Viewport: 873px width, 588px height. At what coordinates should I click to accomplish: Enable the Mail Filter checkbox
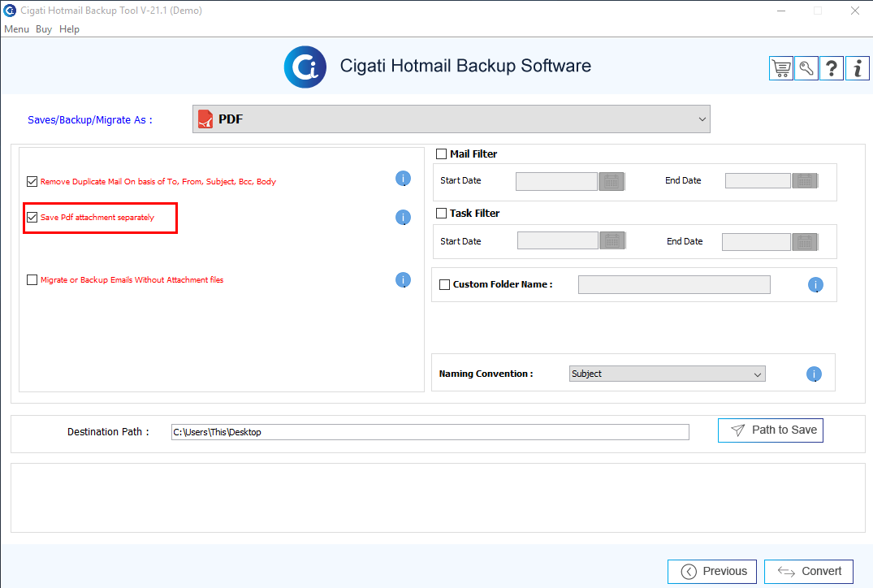[x=442, y=153]
